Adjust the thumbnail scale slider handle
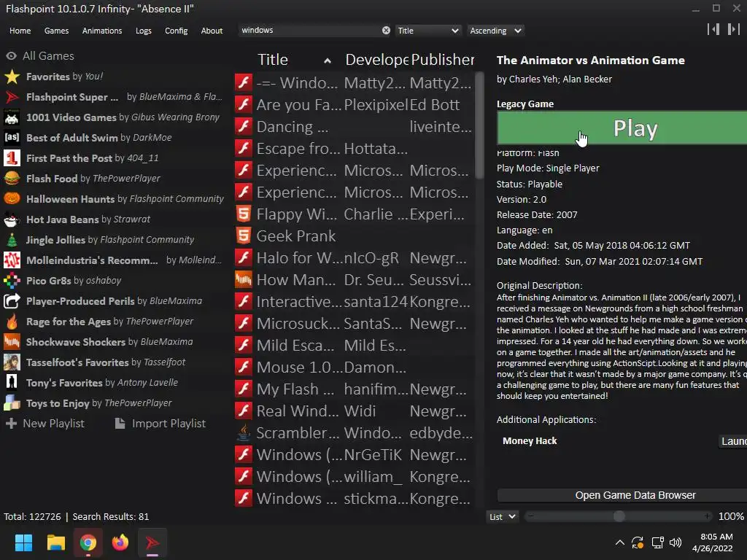747x560 pixels. point(619,517)
